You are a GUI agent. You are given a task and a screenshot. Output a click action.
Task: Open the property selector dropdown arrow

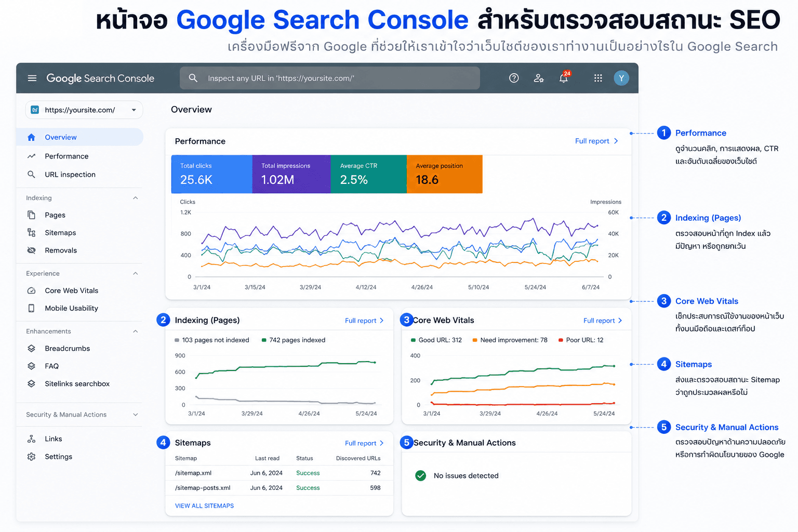pos(134,110)
